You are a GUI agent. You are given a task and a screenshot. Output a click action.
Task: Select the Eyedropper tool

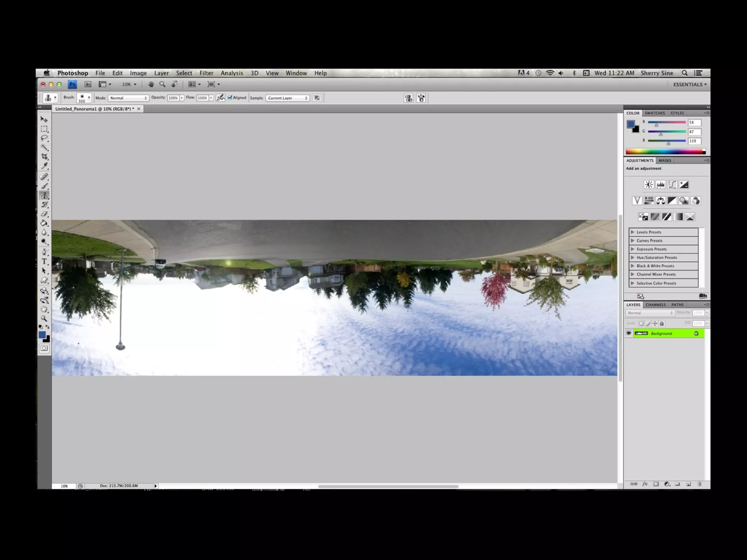tap(44, 166)
